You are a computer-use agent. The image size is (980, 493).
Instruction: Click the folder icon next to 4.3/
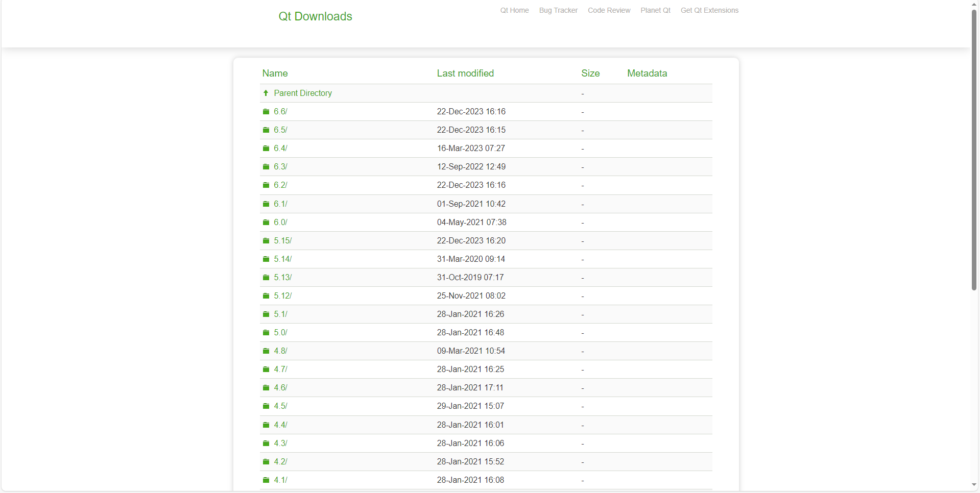(266, 443)
